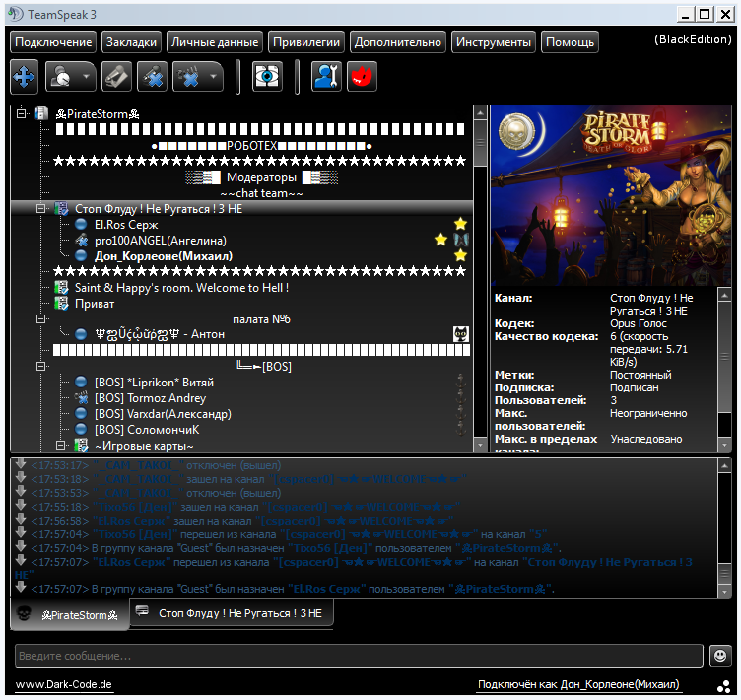Click "Tixo56 [Ден]" link in 17:55:18 log line
The image size is (741, 700).
click(x=135, y=507)
